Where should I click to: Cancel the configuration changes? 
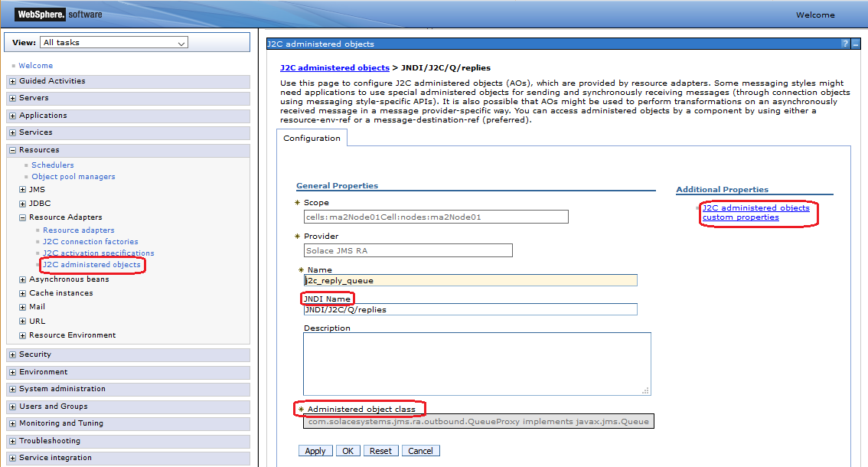pos(420,451)
